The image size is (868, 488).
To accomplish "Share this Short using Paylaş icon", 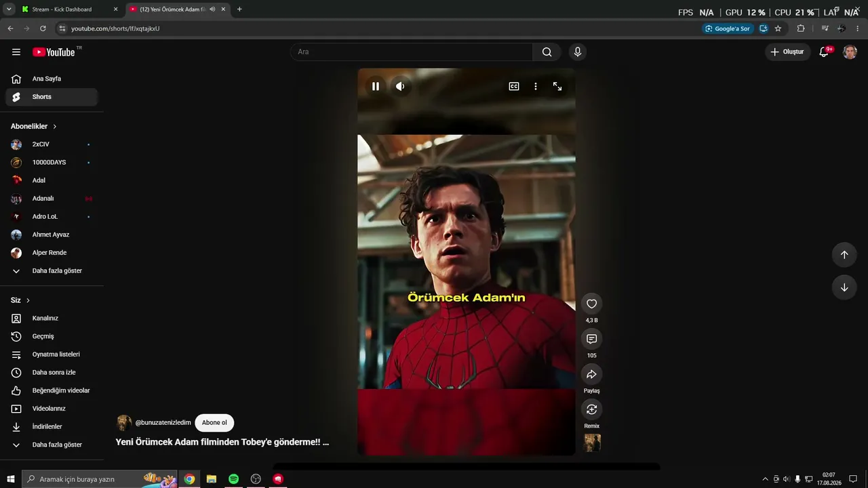I will [591, 374].
